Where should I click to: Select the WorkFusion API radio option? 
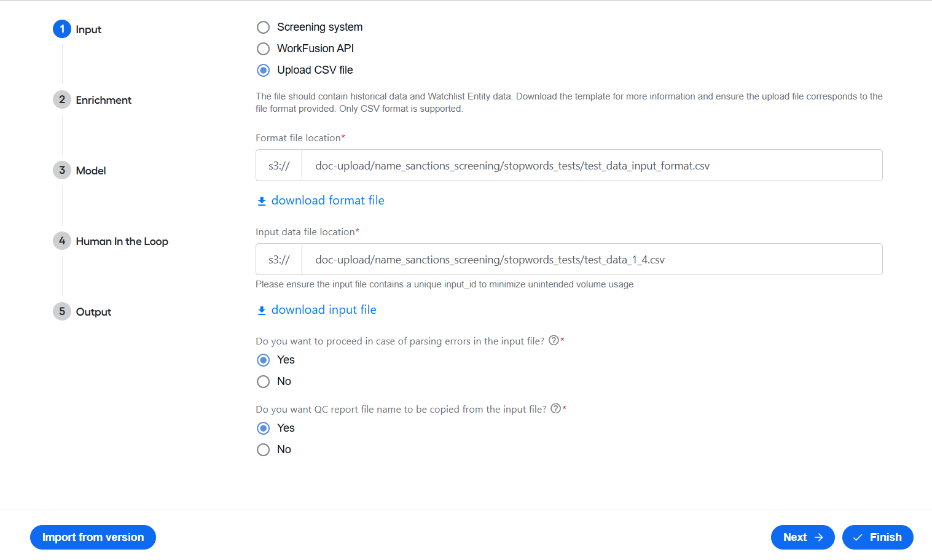click(x=263, y=49)
